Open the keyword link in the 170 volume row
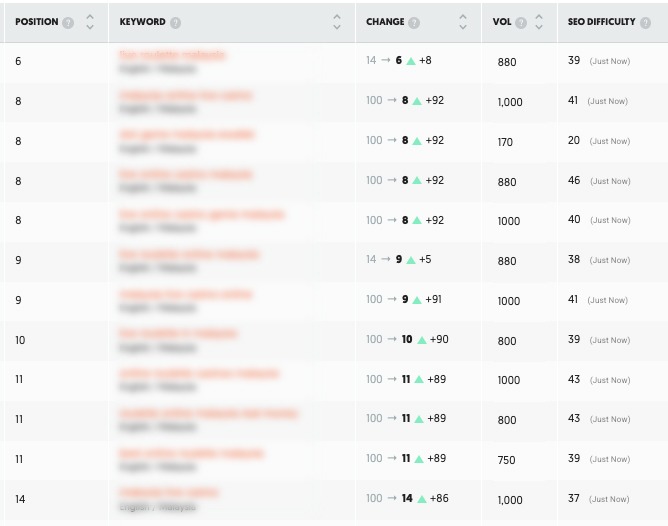The image size is (668, 526). point(187,135)
